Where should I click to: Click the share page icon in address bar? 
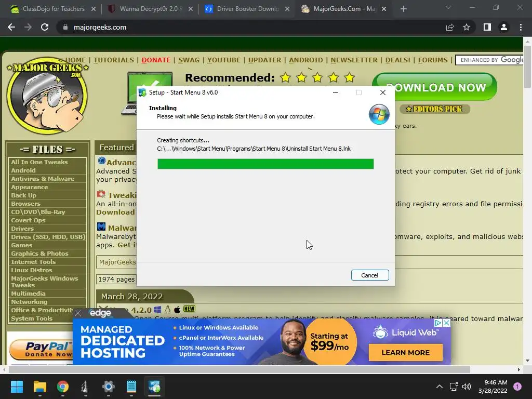(450, 27)
